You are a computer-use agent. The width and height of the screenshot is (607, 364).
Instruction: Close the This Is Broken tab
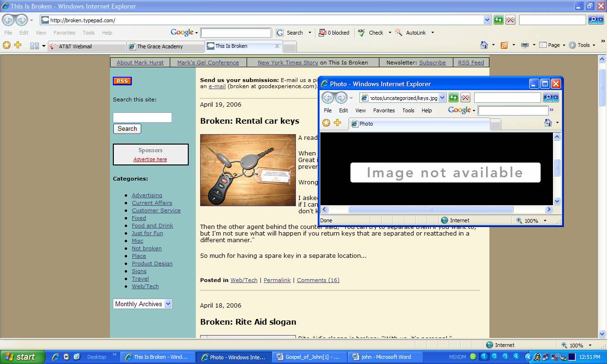pos(277,46)
